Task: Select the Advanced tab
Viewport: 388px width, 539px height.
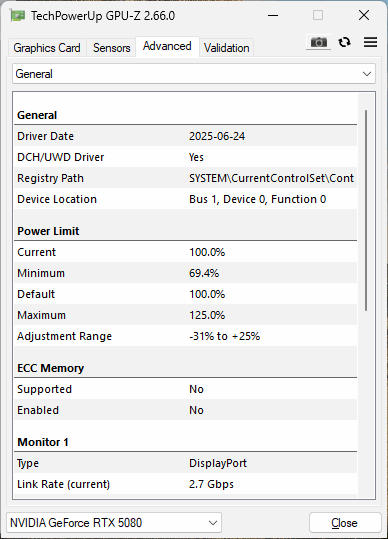Action: 167,46
